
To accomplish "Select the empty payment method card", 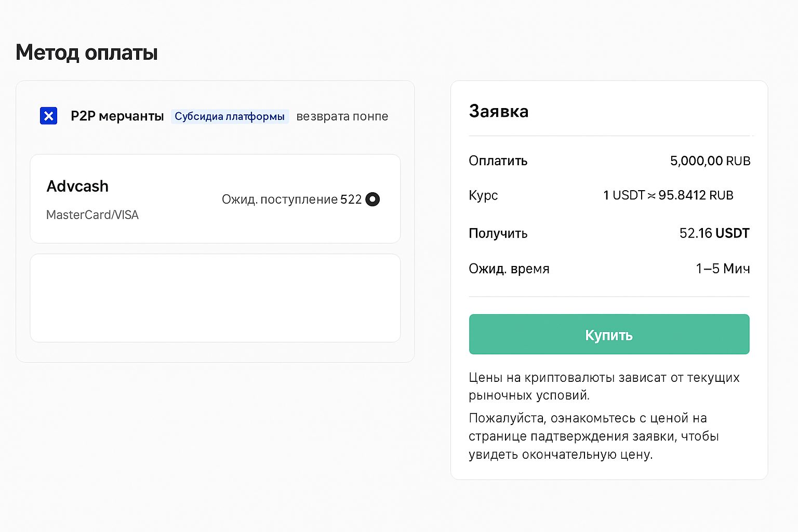I will [x=215, y=298].
